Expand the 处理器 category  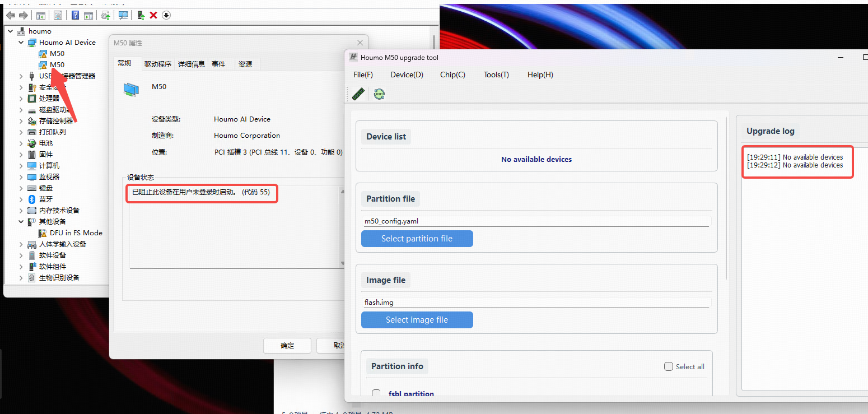tap(21, 98)
